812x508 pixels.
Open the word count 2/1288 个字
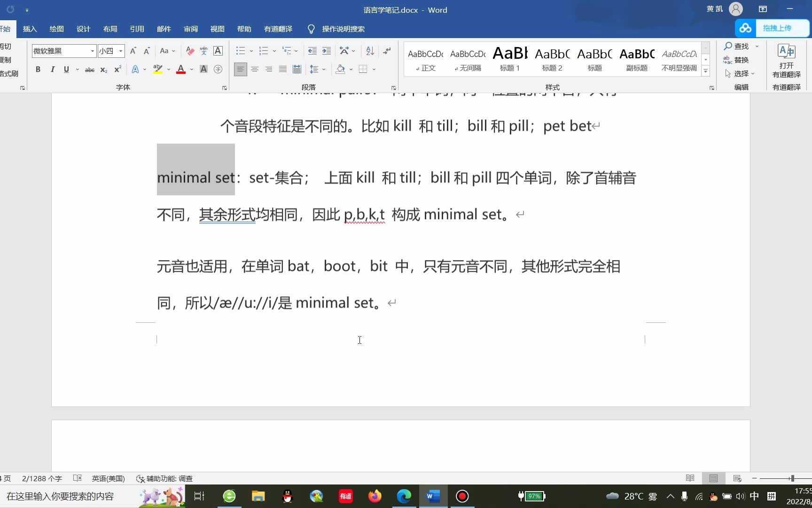click(x=42, y=478)
